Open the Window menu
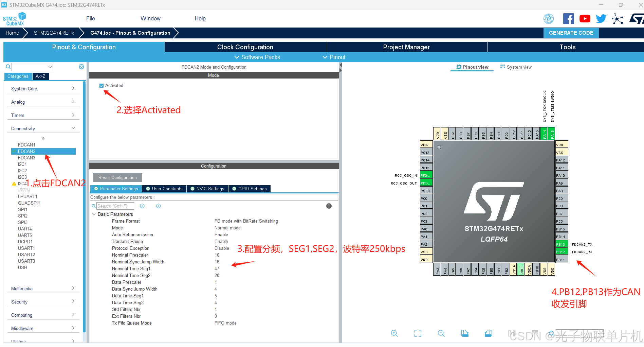The image size is (644, 347). [150, 19]
